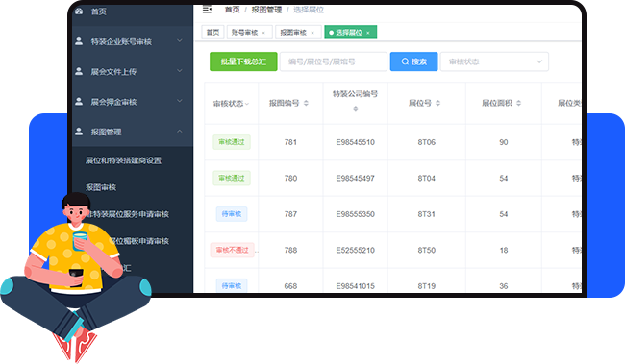Screen dimensions: 625x364
Task: Click the user icon beside 特装企业账号审核
Action: coord(79,41)
